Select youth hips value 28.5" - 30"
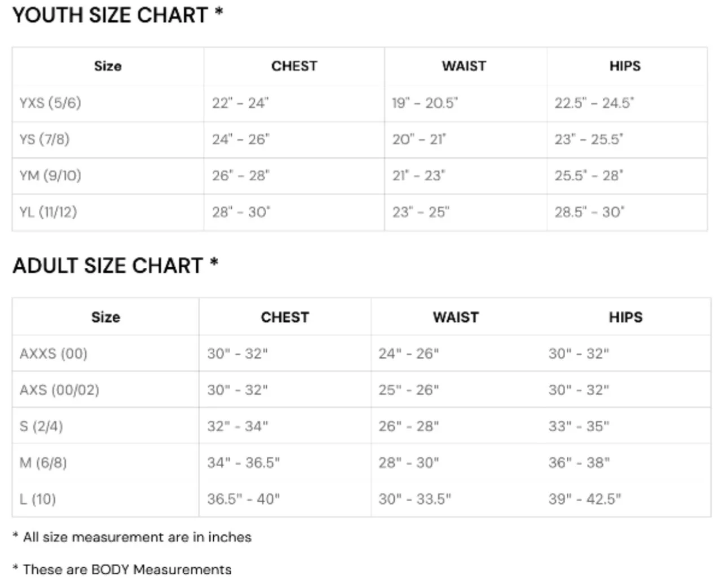This screenshot has height=588, width=723. point(589,213)
